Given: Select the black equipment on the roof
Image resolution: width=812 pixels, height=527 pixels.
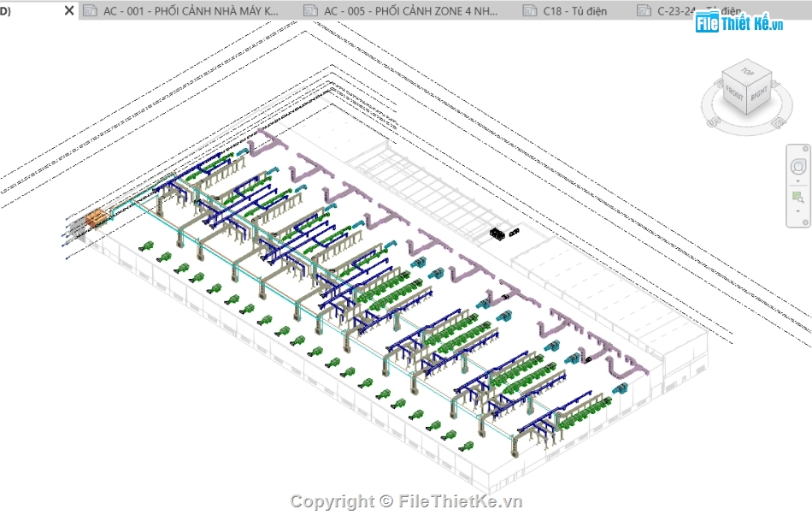Looking at the screenshot, I should pos(497,234).
